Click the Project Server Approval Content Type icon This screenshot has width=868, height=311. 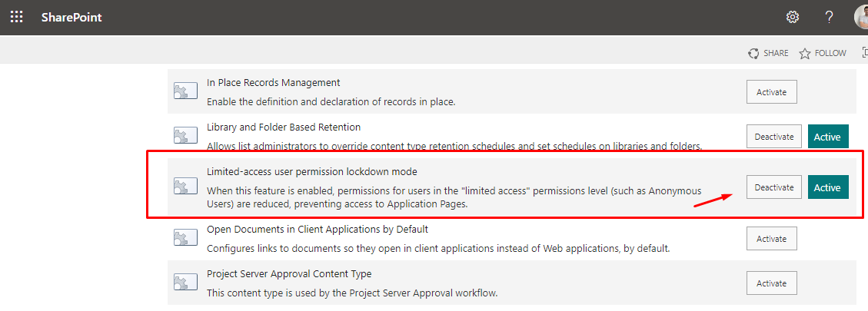(185, 283)
